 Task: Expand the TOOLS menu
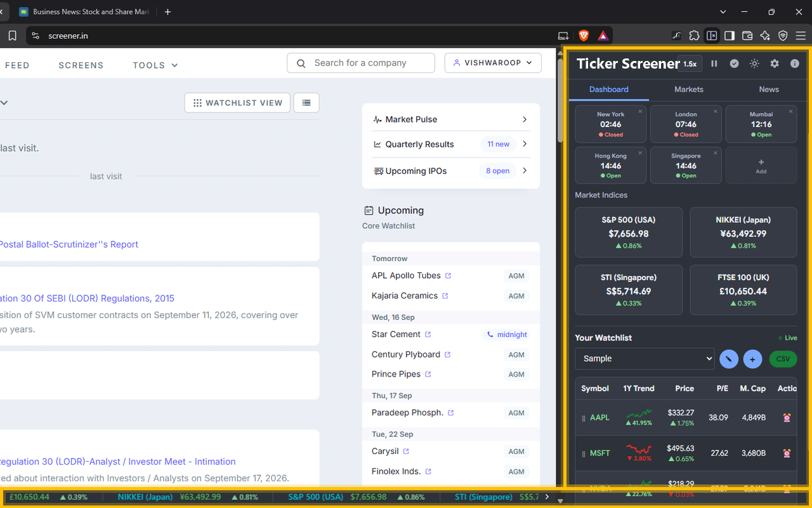coord(155,65)
